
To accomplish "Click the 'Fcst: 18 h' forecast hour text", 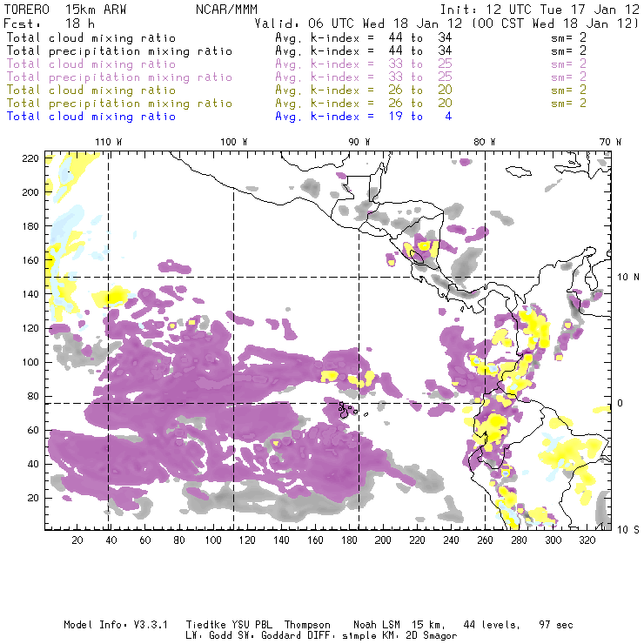I will (49, 23).
